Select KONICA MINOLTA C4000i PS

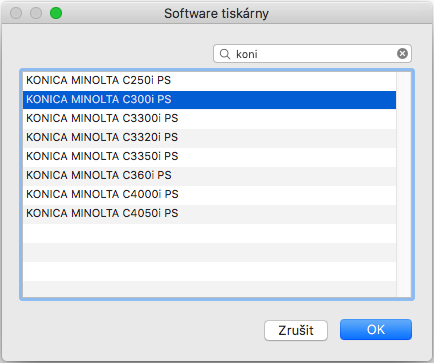click(x=209, y=194)
